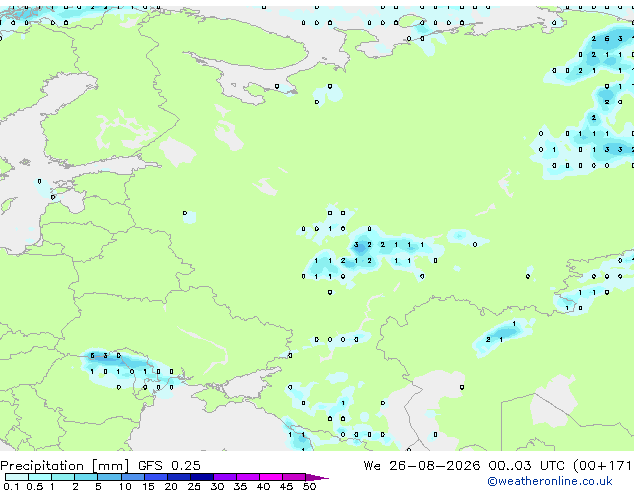Click the legend's over-50 arrow tip
The height and width of the screenshot is (490, 634).
317,477
